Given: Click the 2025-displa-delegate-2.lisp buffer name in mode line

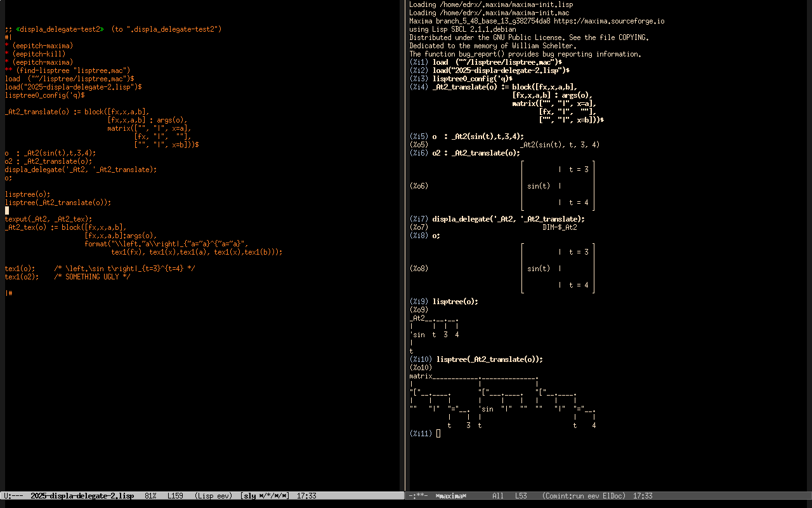Looking at the screenshot, I should coord(82,496).
